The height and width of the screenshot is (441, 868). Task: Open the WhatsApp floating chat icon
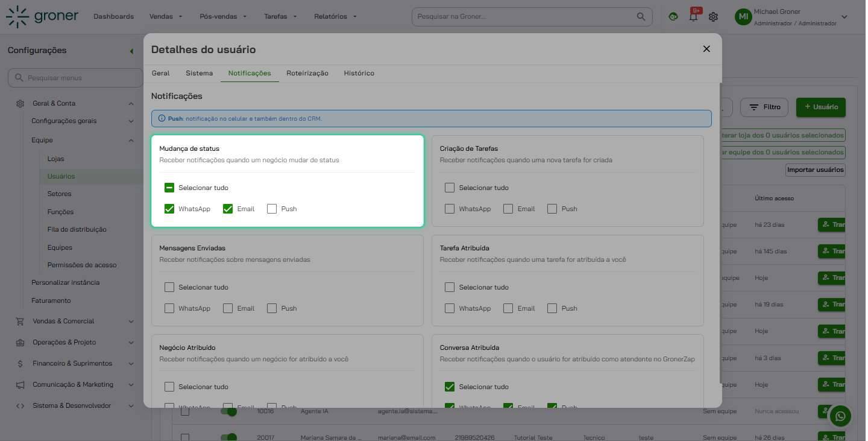click(841, 415)
